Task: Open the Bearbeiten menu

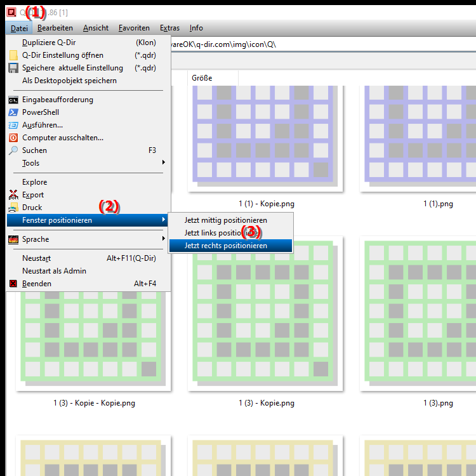Action: [x=55, y=28]
